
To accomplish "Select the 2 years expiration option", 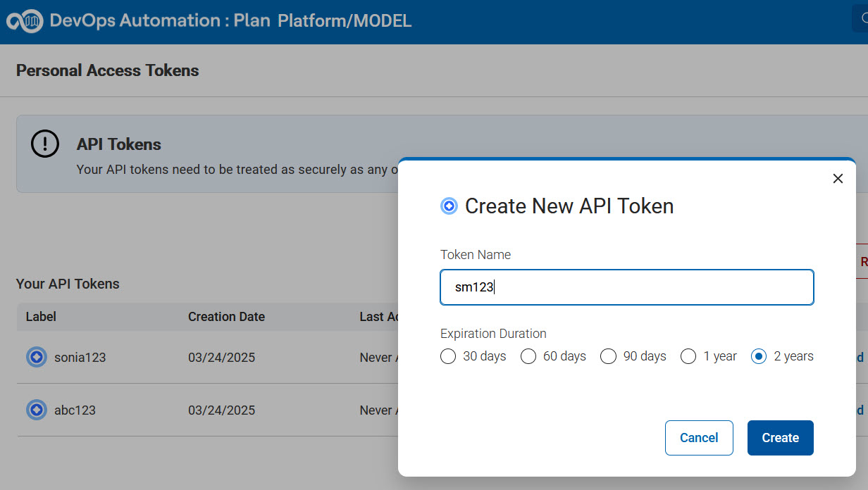I will (759, 356).
